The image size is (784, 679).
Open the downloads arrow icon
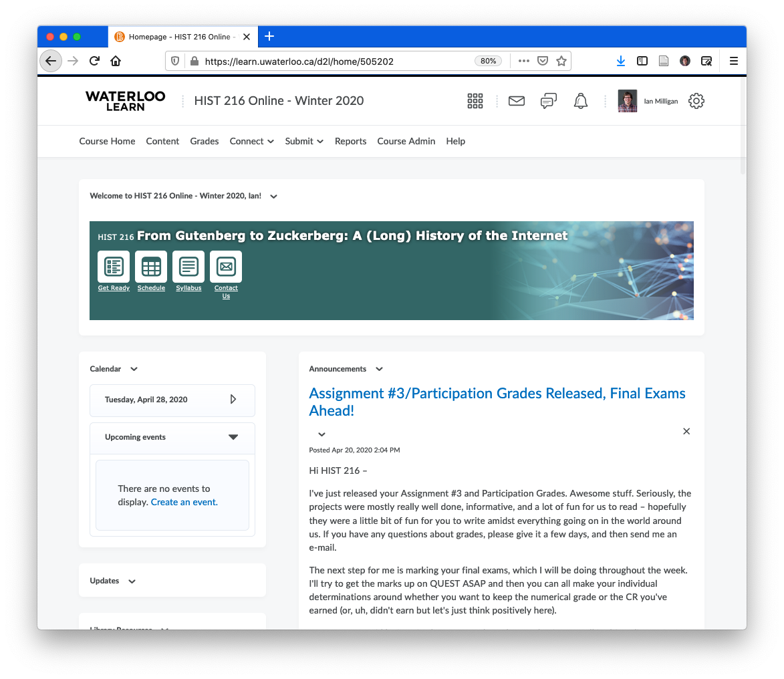620,61
